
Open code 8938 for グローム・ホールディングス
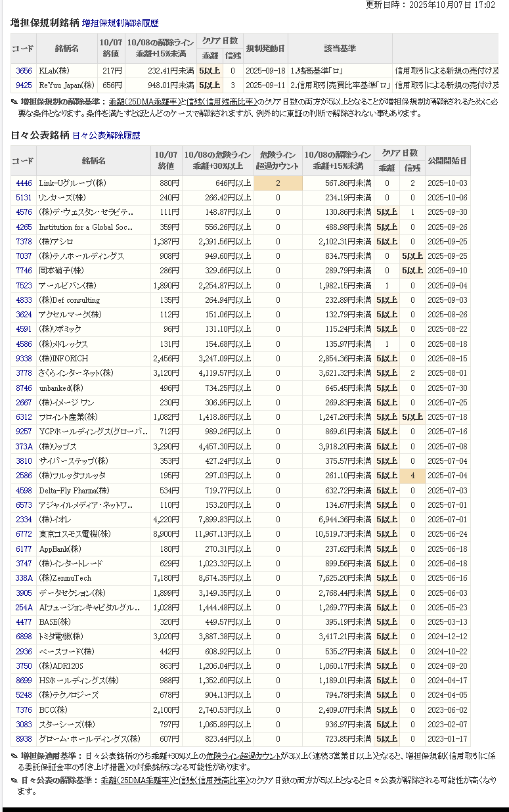click(x=24, y=739)
